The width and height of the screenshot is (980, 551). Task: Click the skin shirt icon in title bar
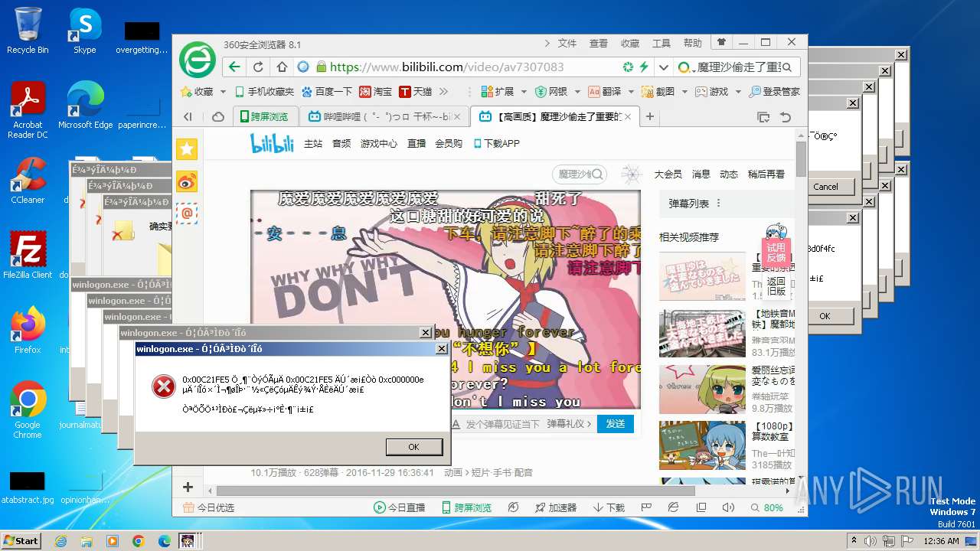coord(721,43)
